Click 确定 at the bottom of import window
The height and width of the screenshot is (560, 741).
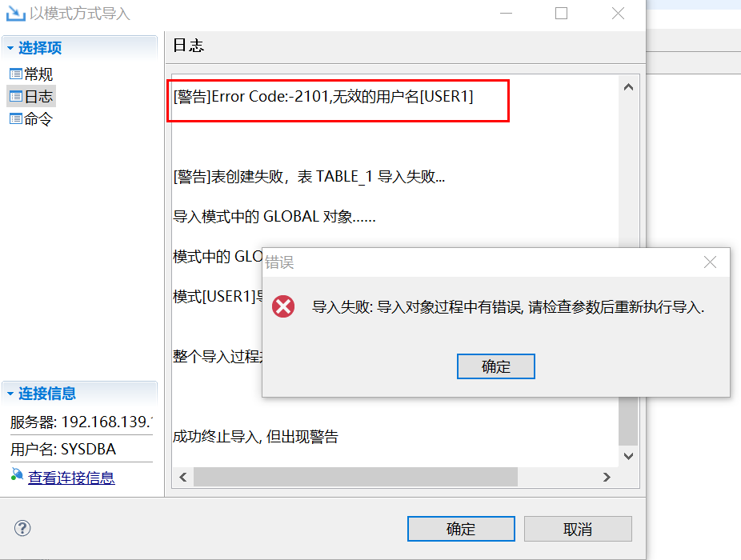[x=461, y=529]
